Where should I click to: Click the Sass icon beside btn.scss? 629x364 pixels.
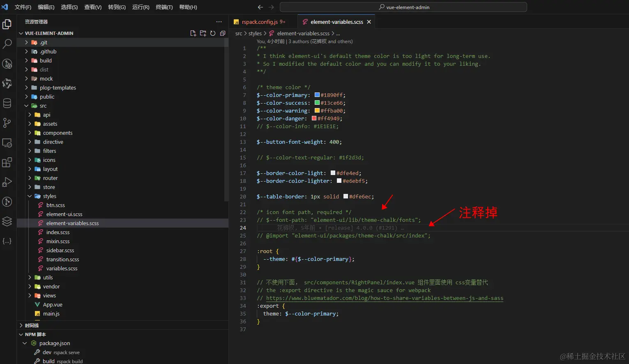pyautogui.click(x=41, y=205)
